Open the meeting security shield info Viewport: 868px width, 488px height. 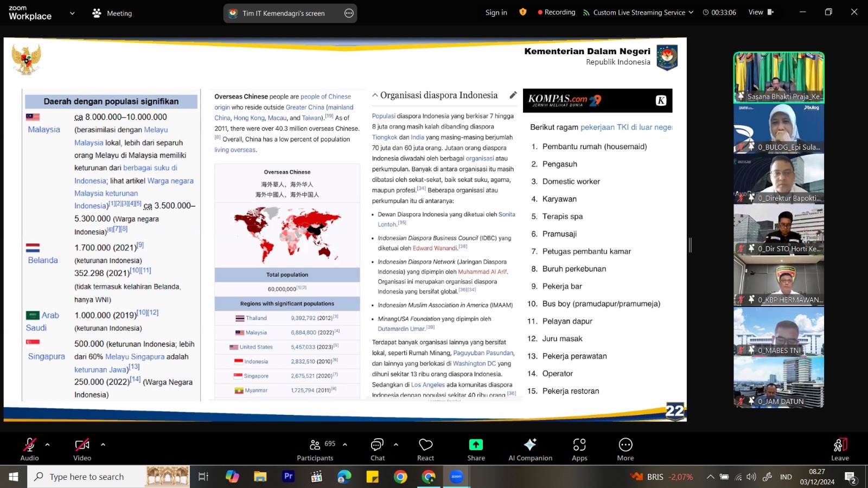pyautogui.click(x=523, y=12)
